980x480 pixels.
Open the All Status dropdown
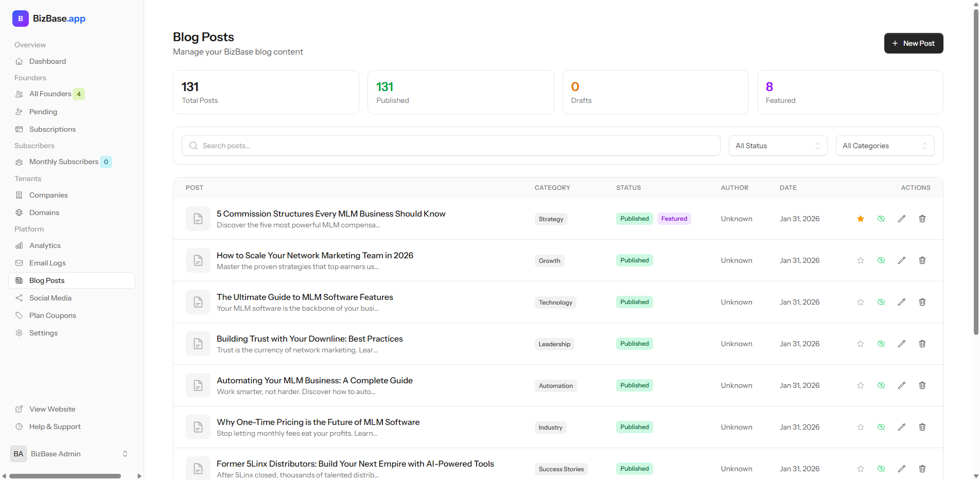(x=778, y=146)
